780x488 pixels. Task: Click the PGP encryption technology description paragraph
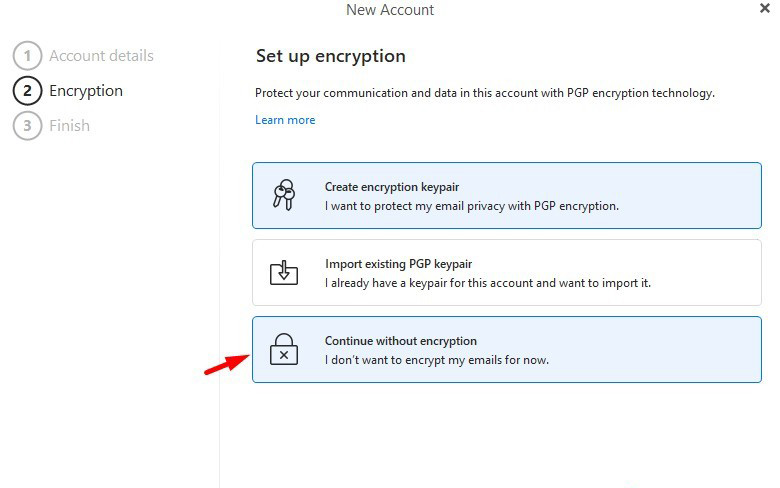pyautogui.click(x=485, y=93)
